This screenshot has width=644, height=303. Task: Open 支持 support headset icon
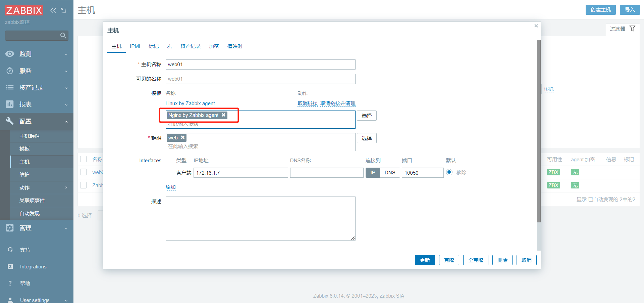point(10,250)
